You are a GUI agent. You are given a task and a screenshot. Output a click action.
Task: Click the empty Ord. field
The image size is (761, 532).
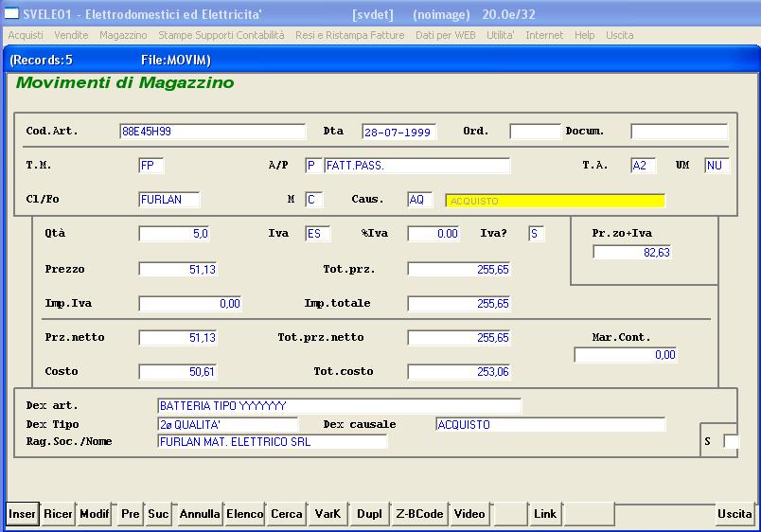pos(536,132)
